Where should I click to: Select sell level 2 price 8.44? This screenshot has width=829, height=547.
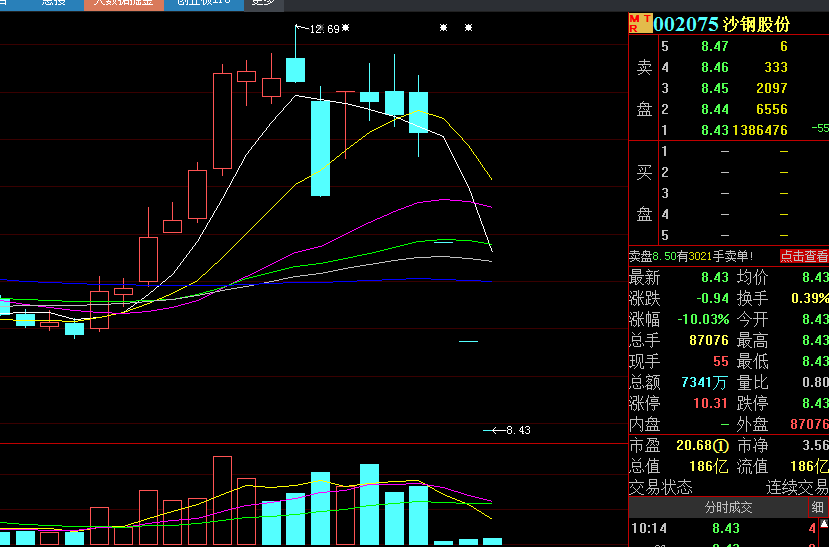(715, 109)
